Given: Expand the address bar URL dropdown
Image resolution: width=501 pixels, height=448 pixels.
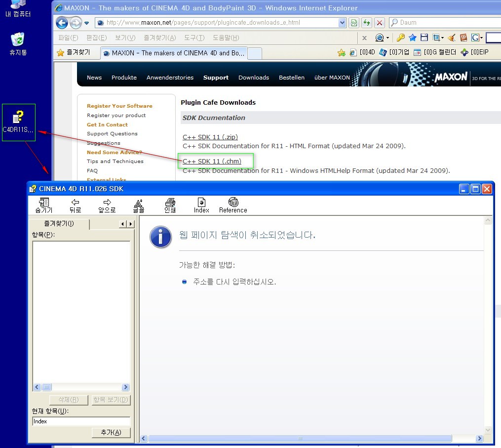Looking at the screenshot, I should click(x=342, y=22).
